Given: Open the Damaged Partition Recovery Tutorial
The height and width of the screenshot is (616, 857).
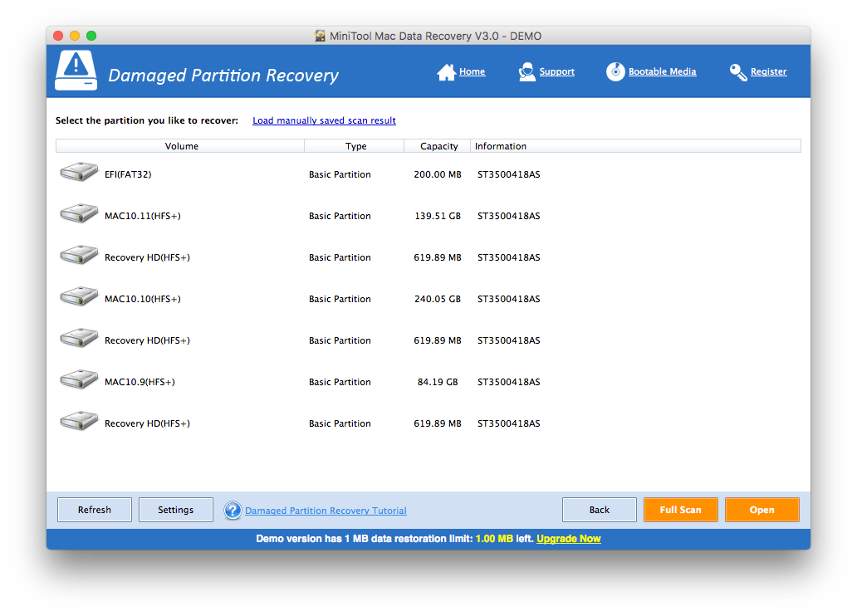Looking at the screenshot, I should click(326, 510).
